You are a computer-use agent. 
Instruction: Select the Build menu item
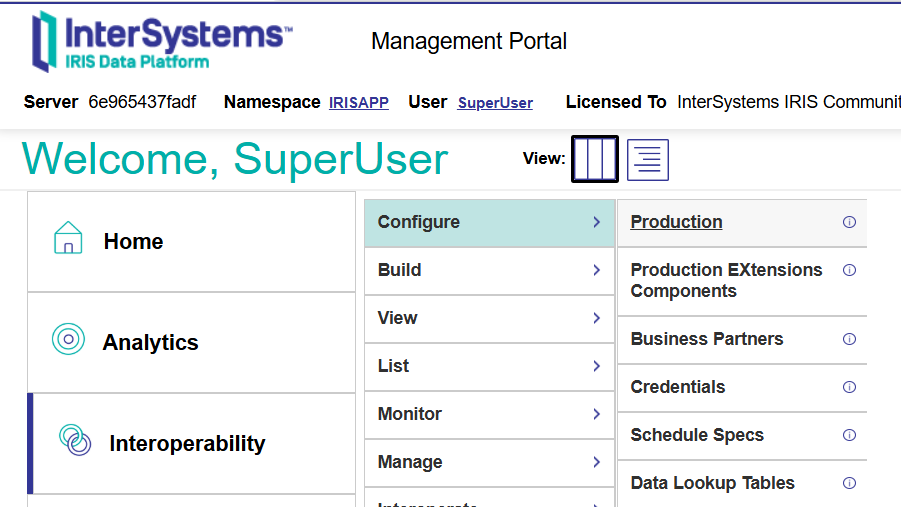click(x=490, y=271)
